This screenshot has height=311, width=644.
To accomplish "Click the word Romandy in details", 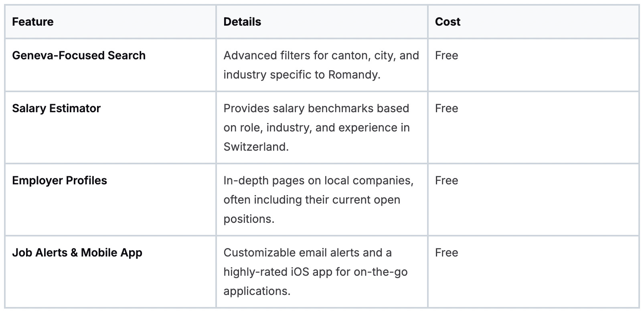I will point(353,75).
